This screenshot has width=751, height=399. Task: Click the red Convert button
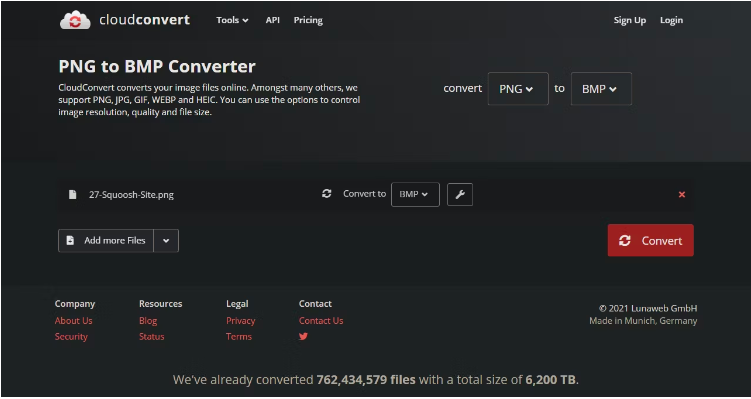click(650, 240)
